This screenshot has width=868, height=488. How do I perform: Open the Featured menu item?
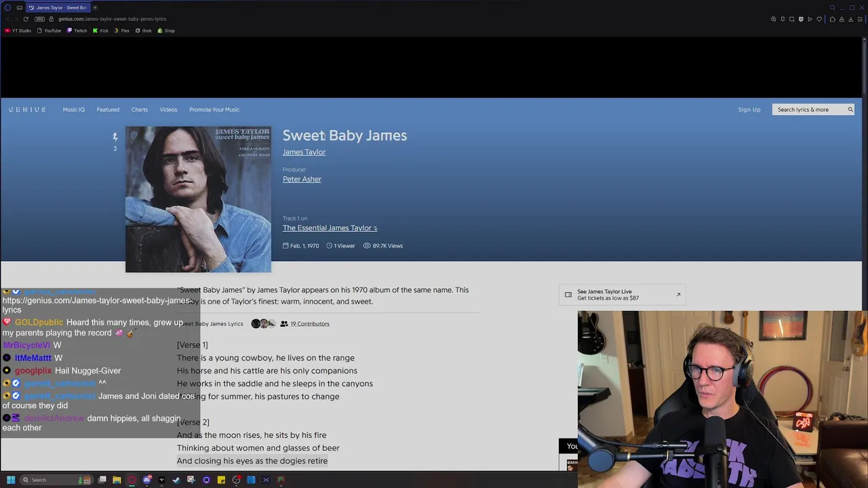click(x=108, y=109)
